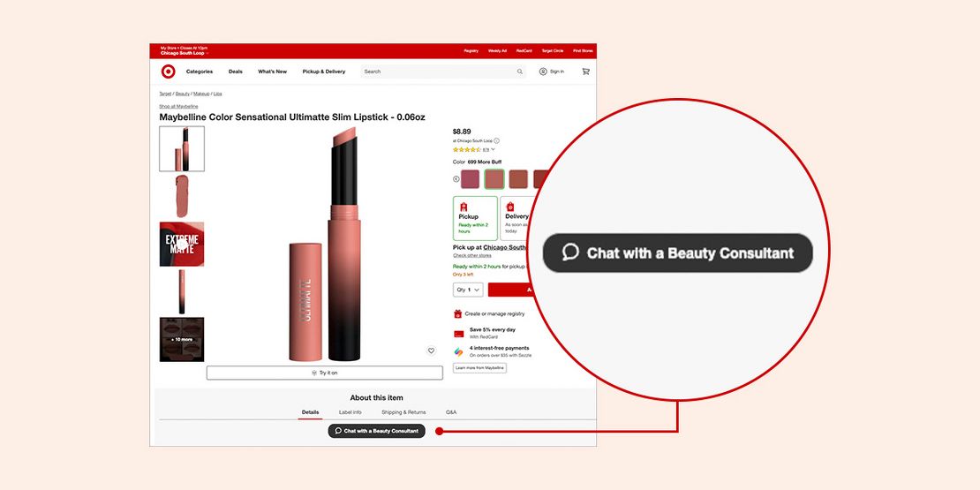Click the registry gift icon
Viewport: 980px width, 490px height.
[458, 313]
